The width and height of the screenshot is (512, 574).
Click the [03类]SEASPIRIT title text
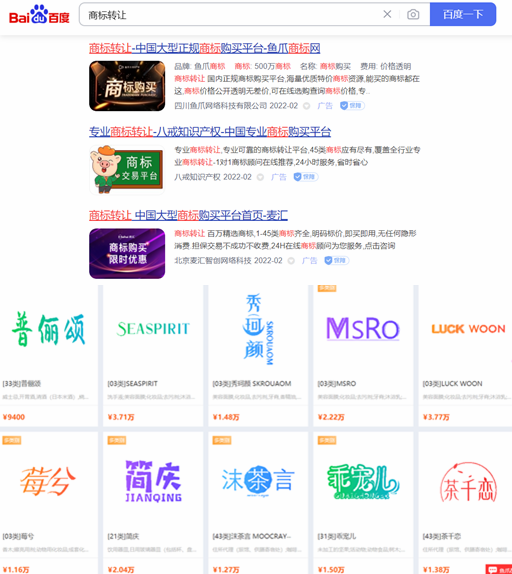[132, 384]
